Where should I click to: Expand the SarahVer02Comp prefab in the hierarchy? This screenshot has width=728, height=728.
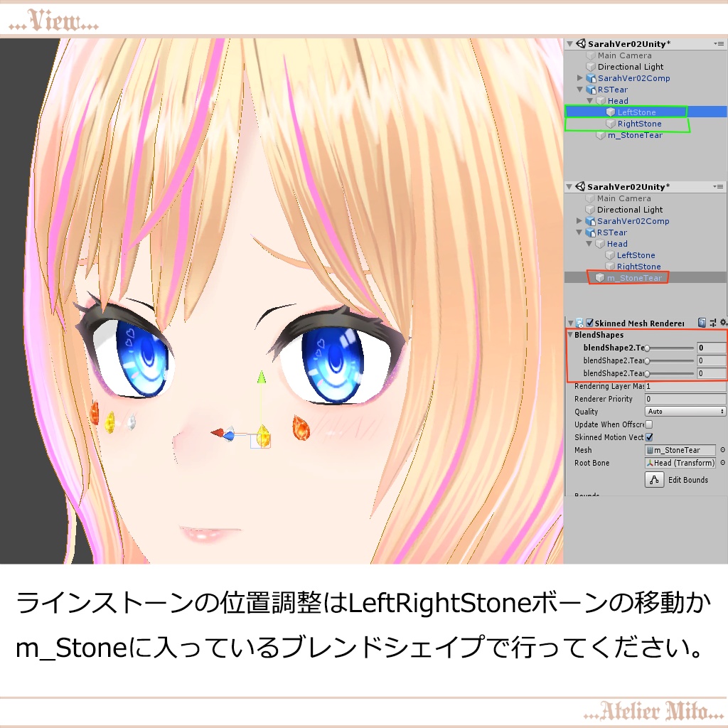pyautogui.click(x=580, y=78)
